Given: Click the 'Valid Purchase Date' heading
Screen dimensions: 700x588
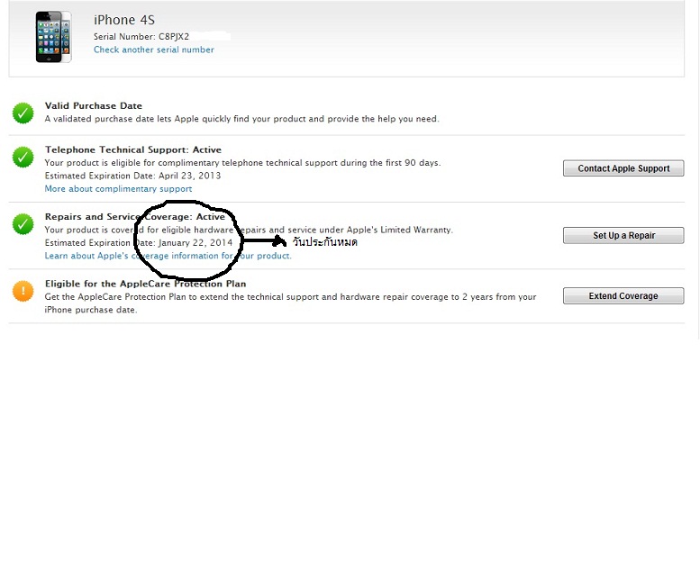Looking at the screenshot, I should point(94,105).
